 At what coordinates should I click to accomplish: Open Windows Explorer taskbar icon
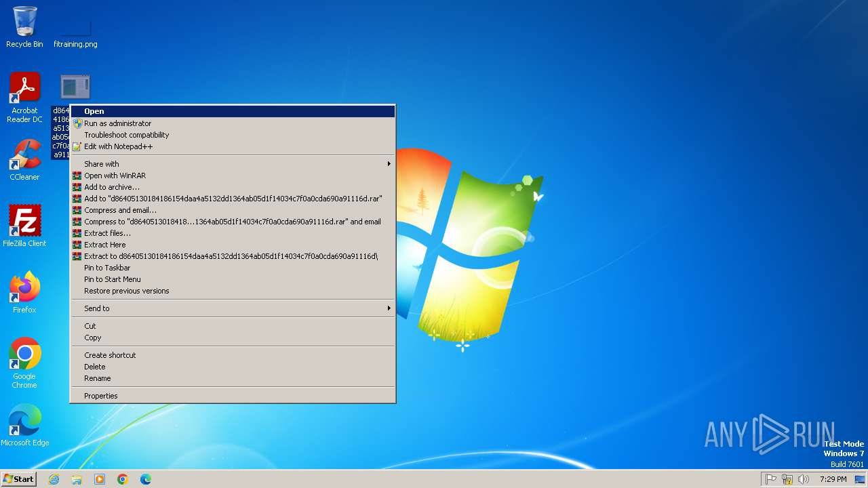click(x=77, y=479)
